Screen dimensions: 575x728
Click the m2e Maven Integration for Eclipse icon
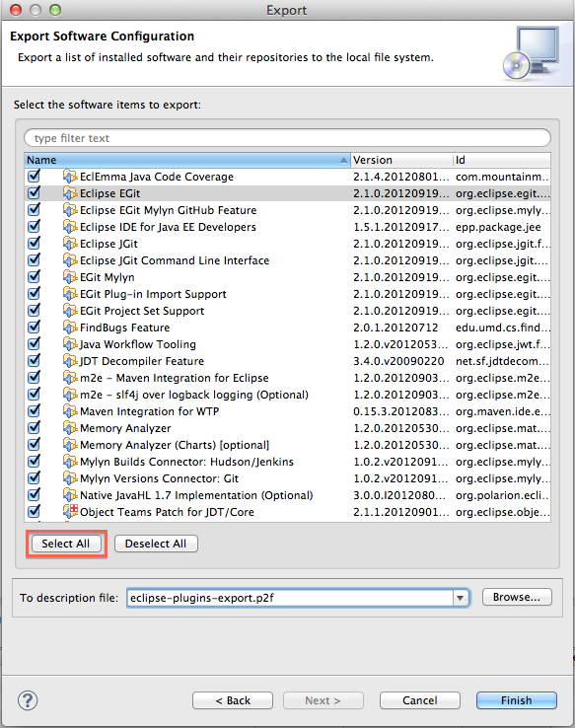(x=70, y=378)
